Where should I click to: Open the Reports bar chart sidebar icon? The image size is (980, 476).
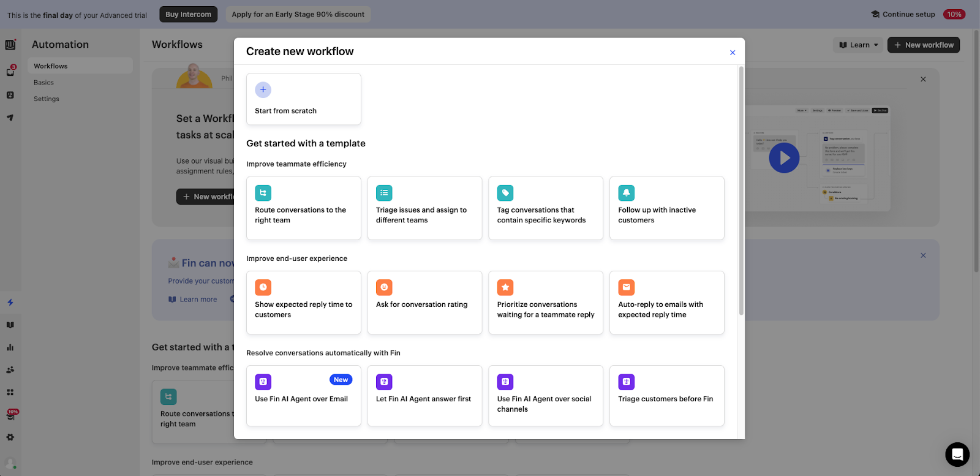point(10,347)
